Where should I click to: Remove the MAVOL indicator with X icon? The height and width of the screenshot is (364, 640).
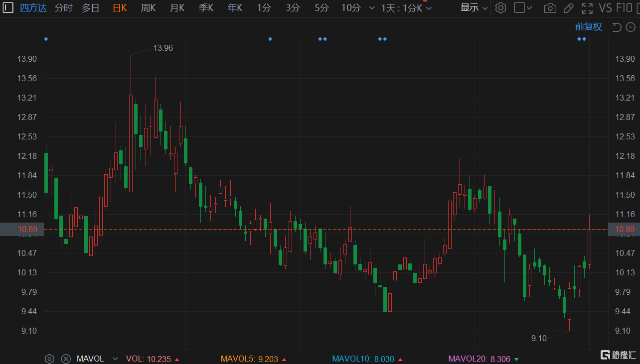pyautogui.click(x=66, y=359)
